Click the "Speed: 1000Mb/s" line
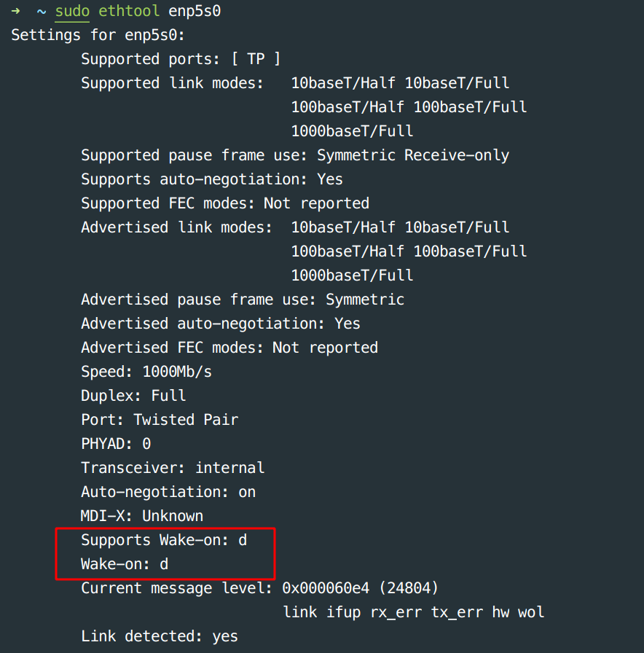The height and width of the screenshot is (653, 644). (x=146, y=372)
